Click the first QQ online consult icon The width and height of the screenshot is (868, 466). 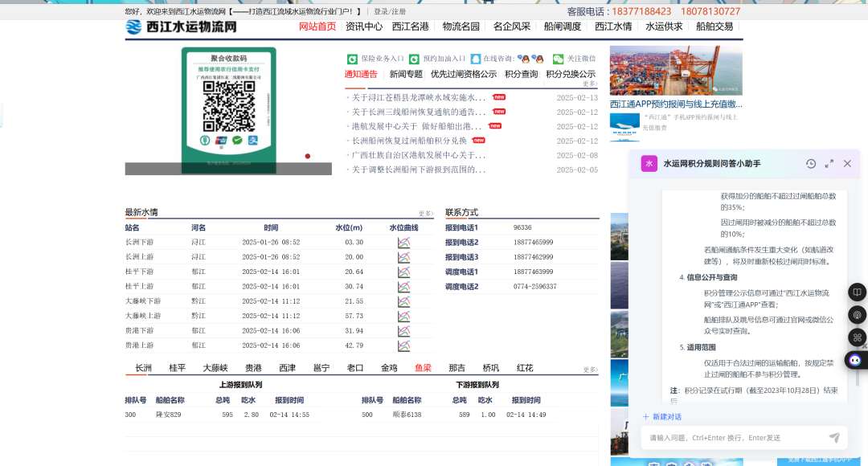tap(522, 59)
